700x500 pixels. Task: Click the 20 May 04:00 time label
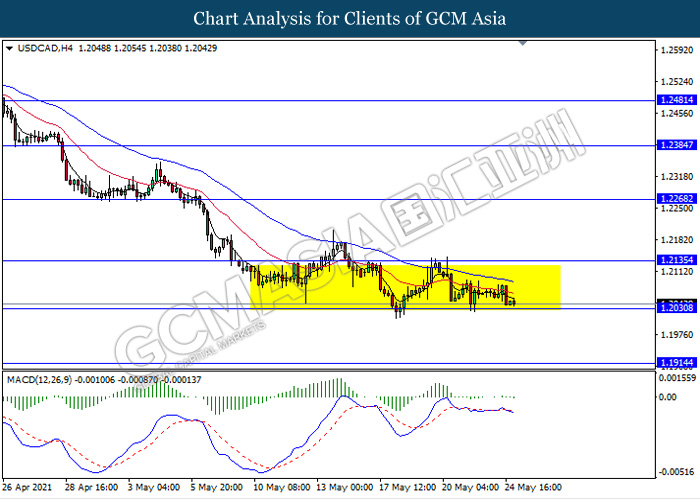[470, 487]
